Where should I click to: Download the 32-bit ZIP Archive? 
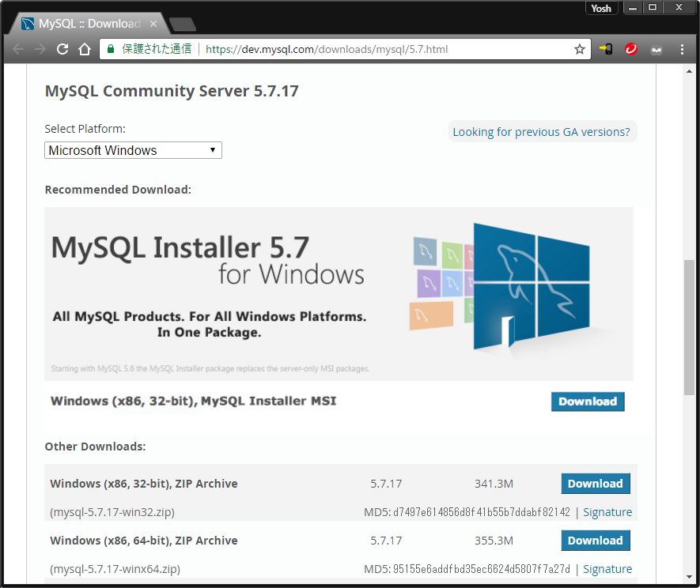595,484
